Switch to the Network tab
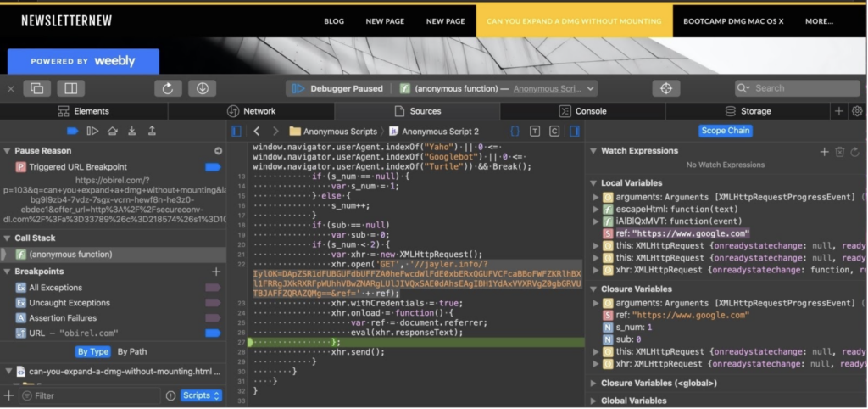Viewport: 868px width, 409px height. [251, 111]
